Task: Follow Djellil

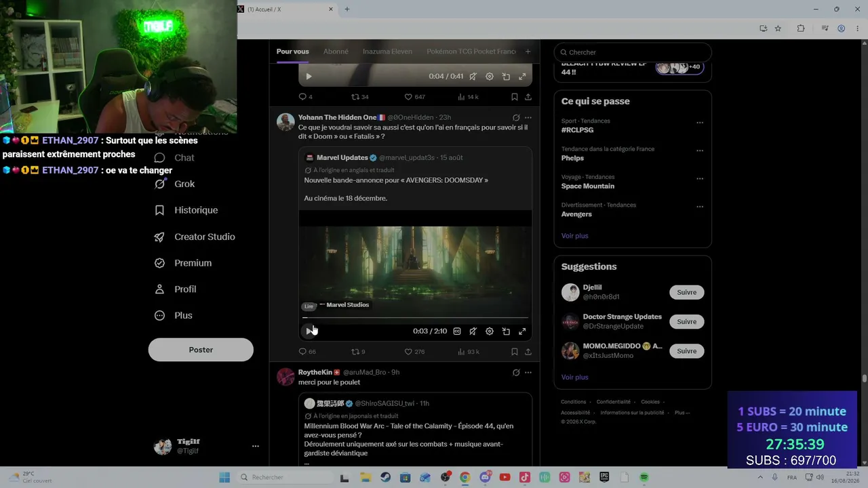Action: pos(686,292)
